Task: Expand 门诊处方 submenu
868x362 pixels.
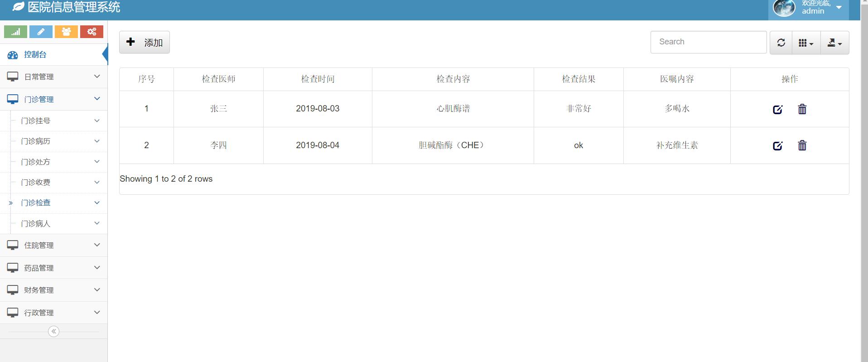Action: (x=53, y=162)
